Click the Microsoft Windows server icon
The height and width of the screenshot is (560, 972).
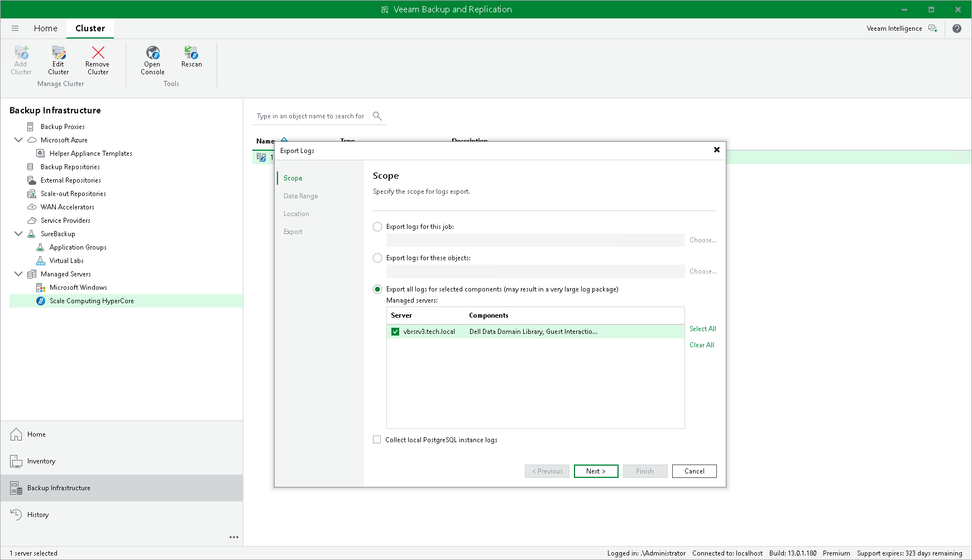point(41,288)
